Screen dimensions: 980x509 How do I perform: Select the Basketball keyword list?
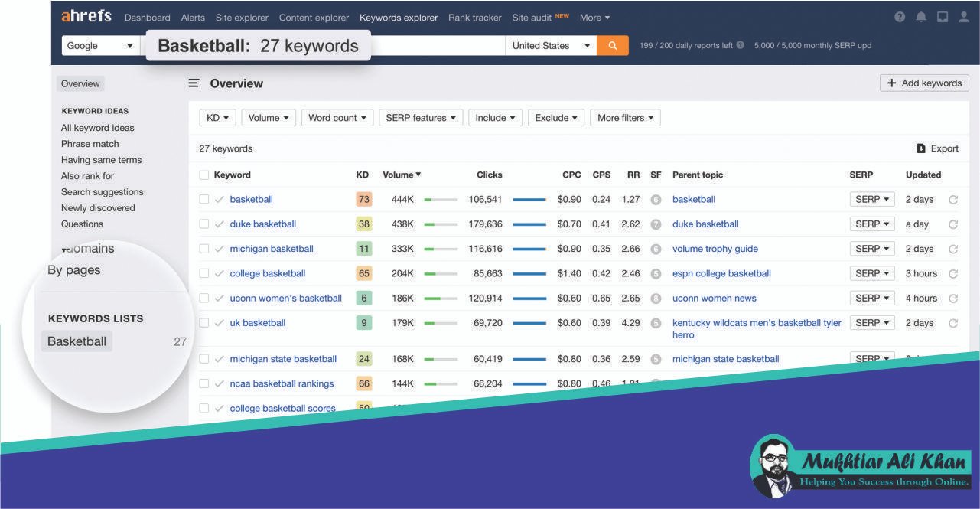pos(77,341)
